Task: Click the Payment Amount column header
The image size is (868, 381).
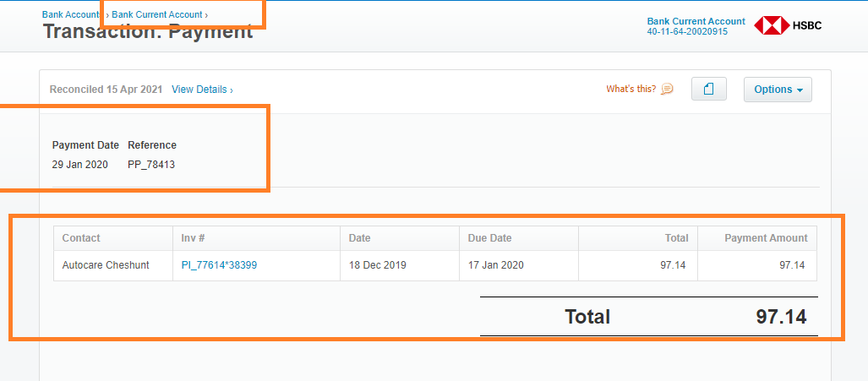Action: (766, 238)
